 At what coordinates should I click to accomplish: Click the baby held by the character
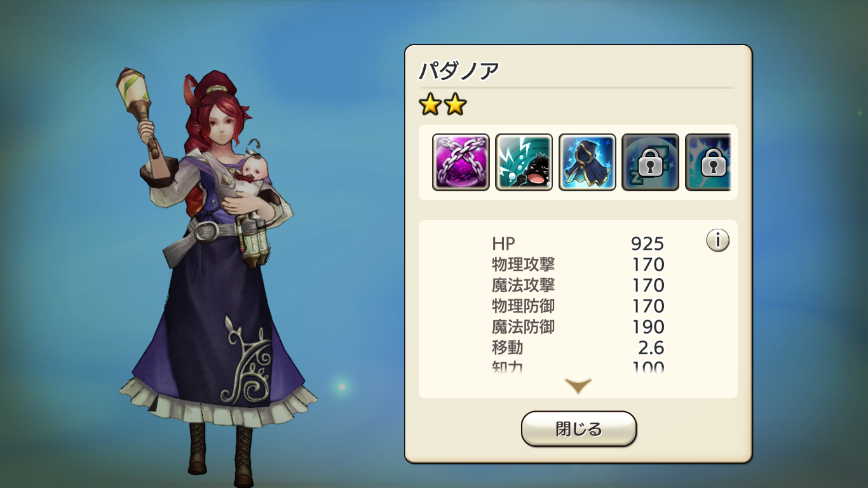253,181
